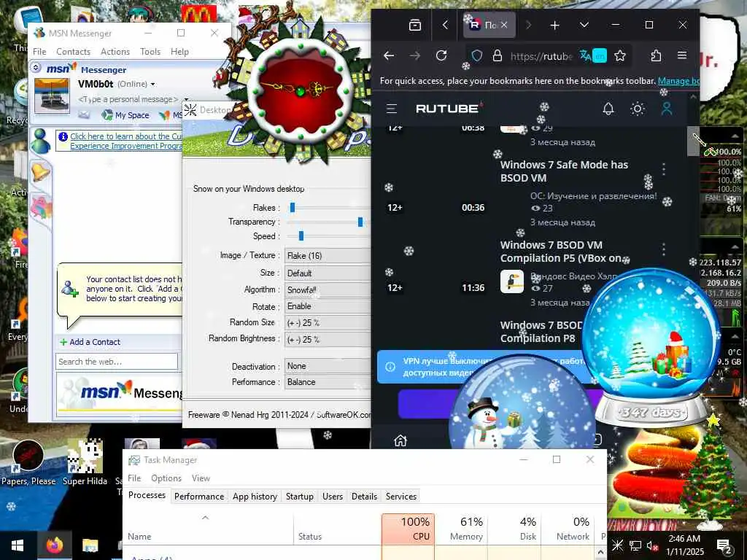
Task: Open the Rutube side menu hamburger
Action: click(391, 109)
